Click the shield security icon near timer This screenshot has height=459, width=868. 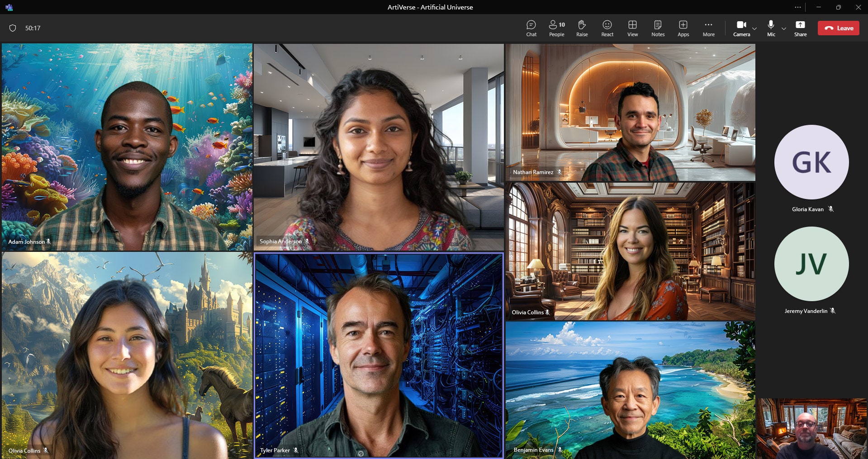click(13, 28)
